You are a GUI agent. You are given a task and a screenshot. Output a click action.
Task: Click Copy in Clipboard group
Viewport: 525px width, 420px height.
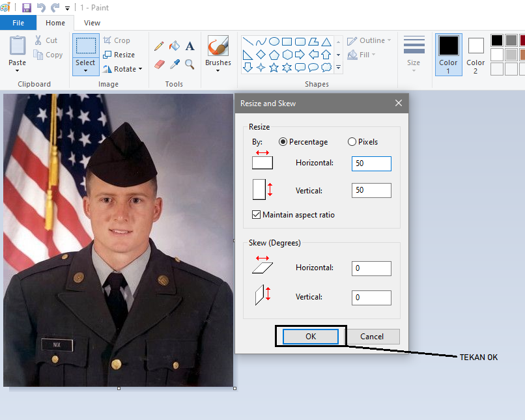click(48, 55)
